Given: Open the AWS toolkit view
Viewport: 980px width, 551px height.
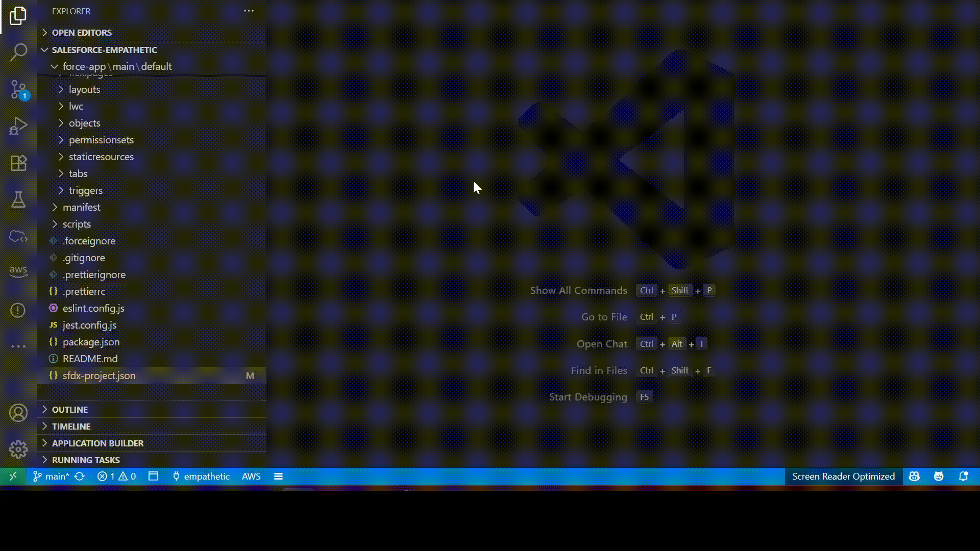Looking at the screenshot, I should coord(18,271).
